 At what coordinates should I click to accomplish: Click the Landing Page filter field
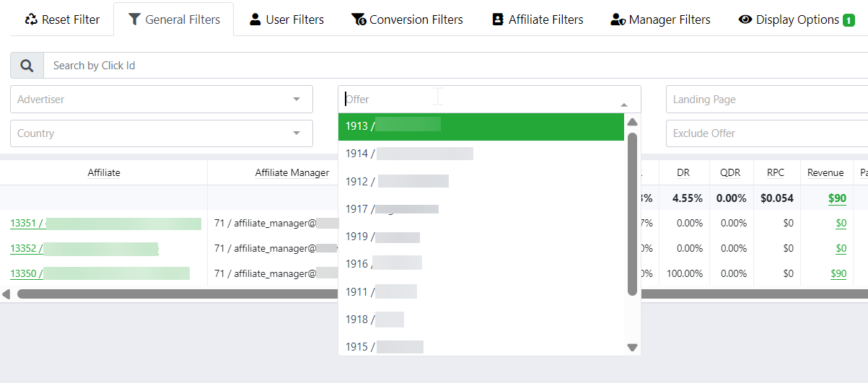pyautogui.click(x=765, y=100)
